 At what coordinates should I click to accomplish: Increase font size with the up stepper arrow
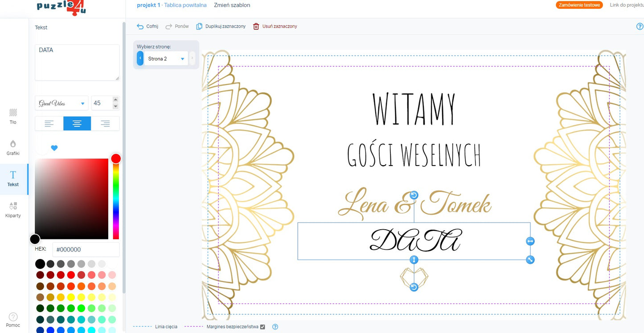(116, 100)
